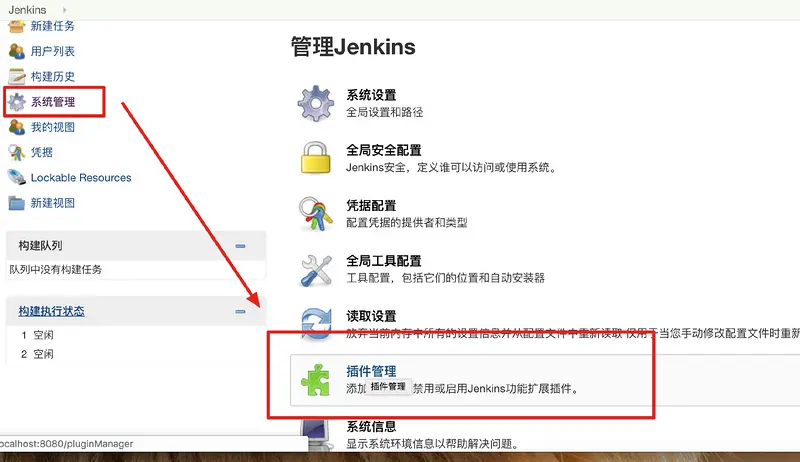Click the 新建视图 folder icon

[17, 203]
